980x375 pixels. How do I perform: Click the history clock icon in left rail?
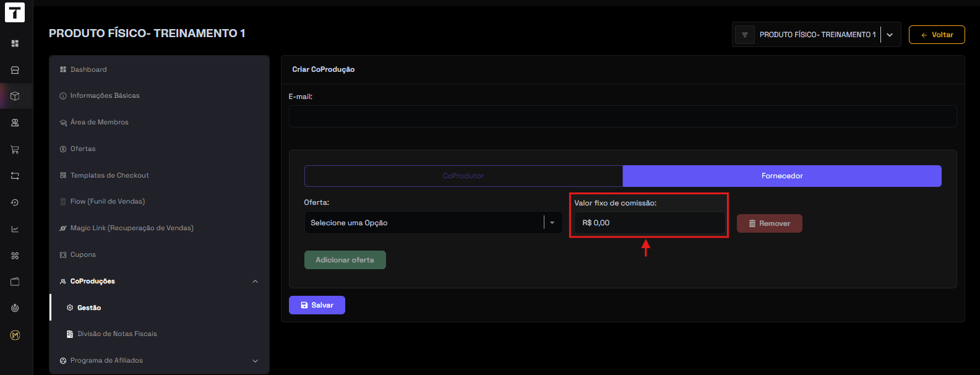[x=15, y=202]
